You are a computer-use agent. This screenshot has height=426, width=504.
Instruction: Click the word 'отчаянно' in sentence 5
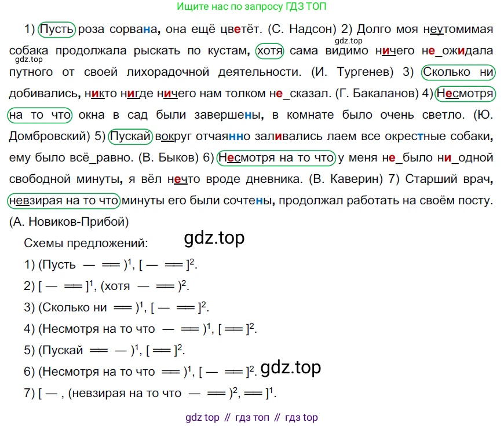(x=223, y=137)
